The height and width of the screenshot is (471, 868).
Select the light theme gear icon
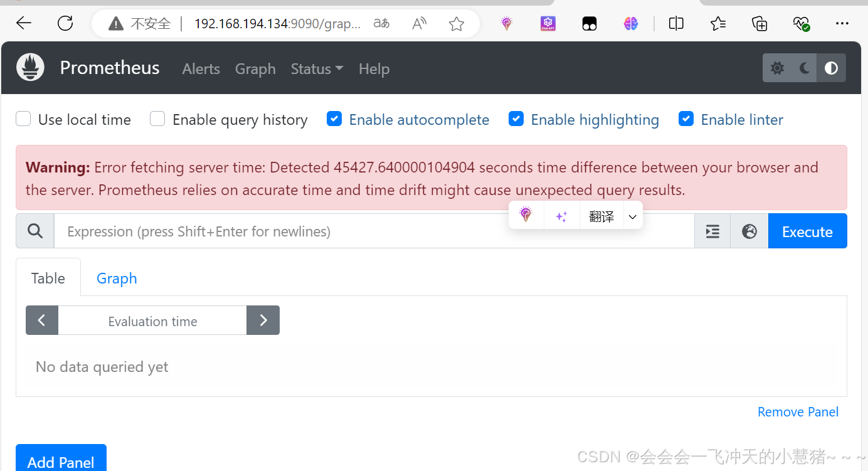(777, 68)
